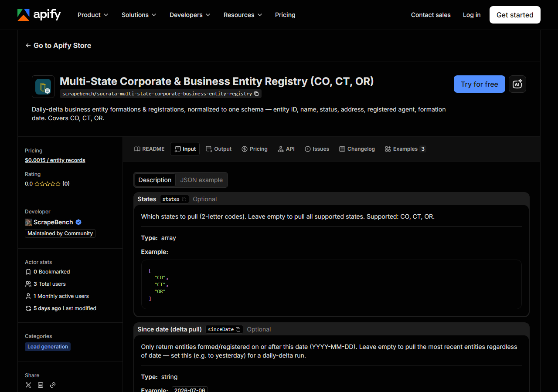Open the $0.0015 / entity records pricing link
The width and height of the screenshot is (558, 392).
tap(55, 160)
